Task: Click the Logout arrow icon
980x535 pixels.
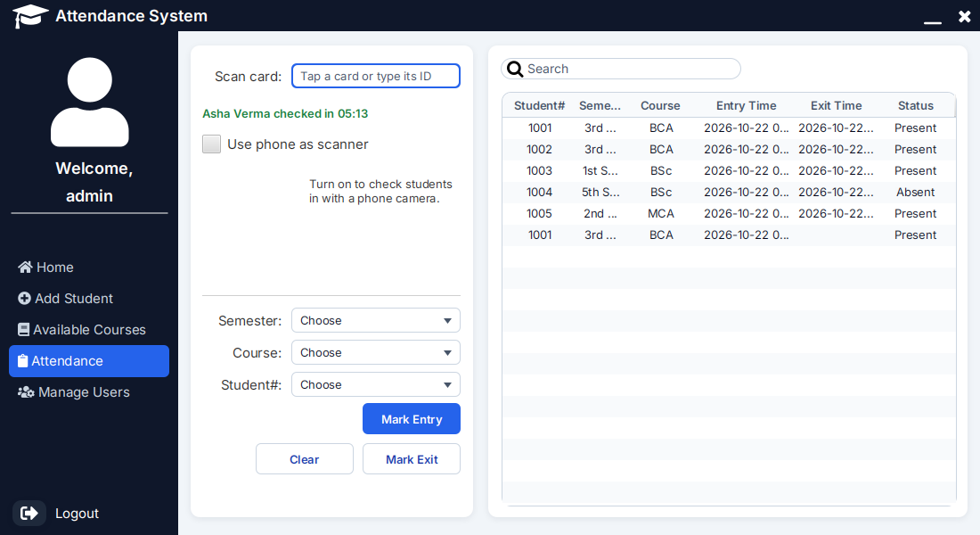Action: pyautogui.click(x=29, y=513)
